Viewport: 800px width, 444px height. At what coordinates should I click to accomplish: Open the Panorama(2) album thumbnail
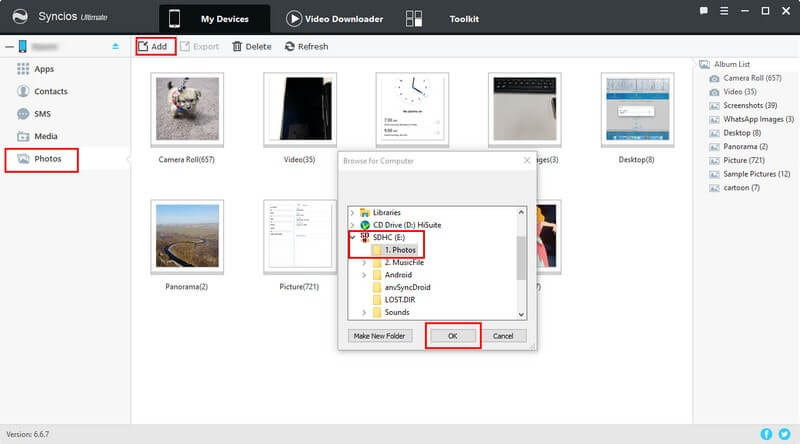187,236
